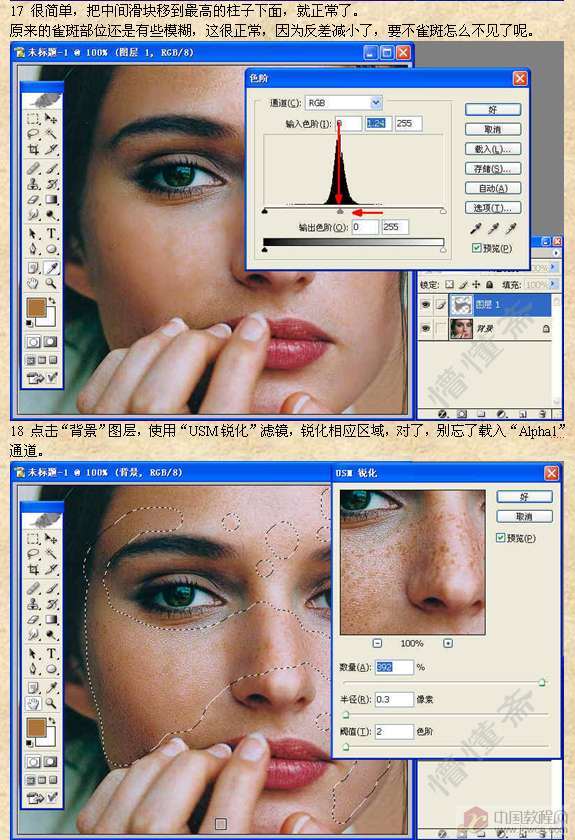Select the Crop tool in upper toolbox
This screenshot has height=840, width=575.
pos(33,149)
